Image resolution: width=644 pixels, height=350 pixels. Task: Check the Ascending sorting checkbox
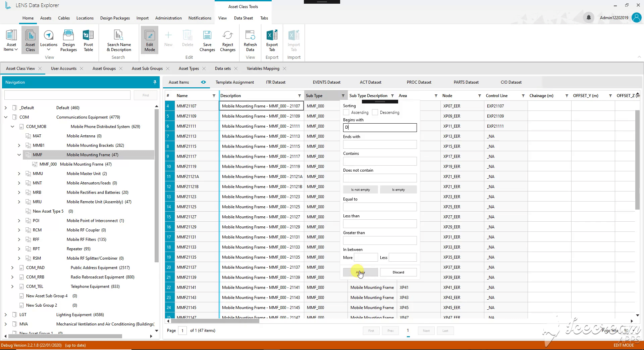point(346,113)
